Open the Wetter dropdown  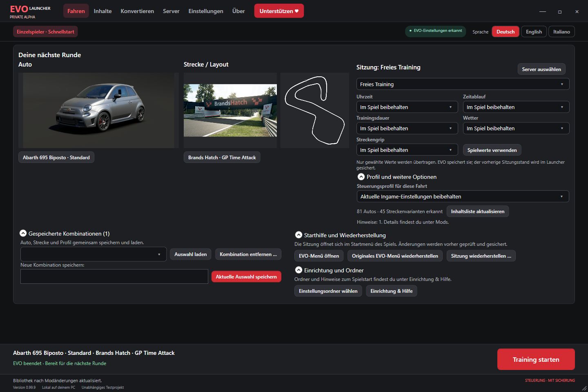pyautogui.click(x=516, y=128)
